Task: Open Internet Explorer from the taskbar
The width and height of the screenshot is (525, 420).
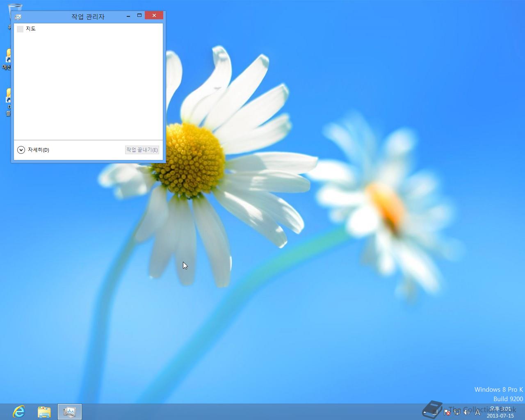Action: coord(18,411)
